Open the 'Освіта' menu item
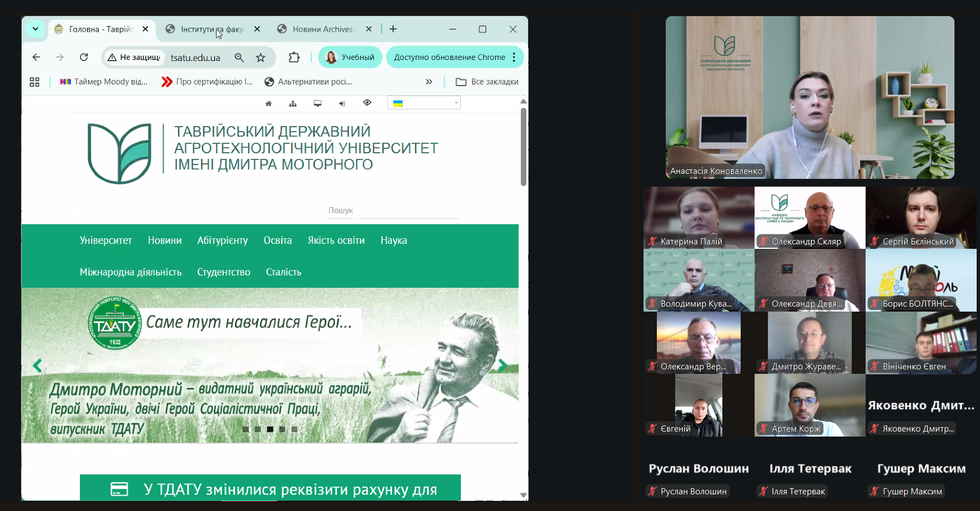 click(x=278, y=241)
